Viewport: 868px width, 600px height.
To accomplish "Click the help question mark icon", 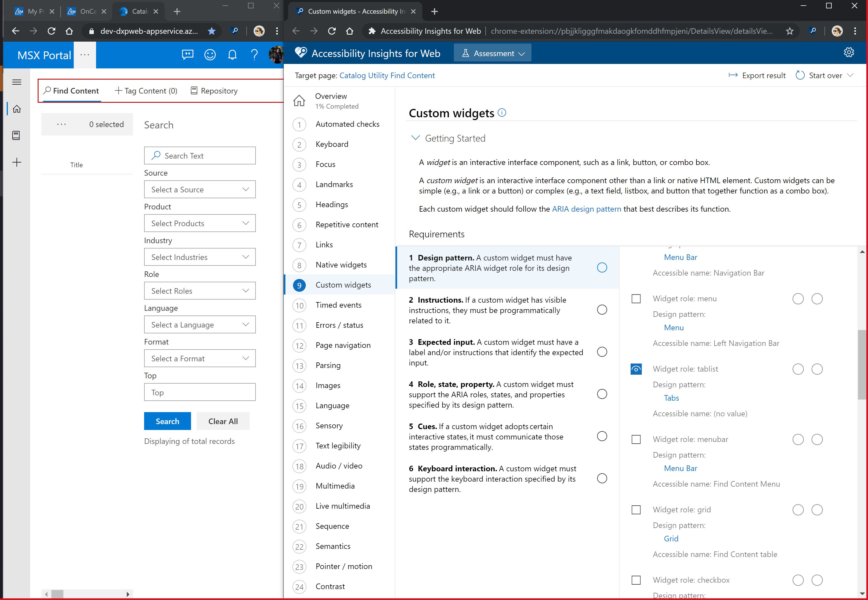I will tap(254, 55).
